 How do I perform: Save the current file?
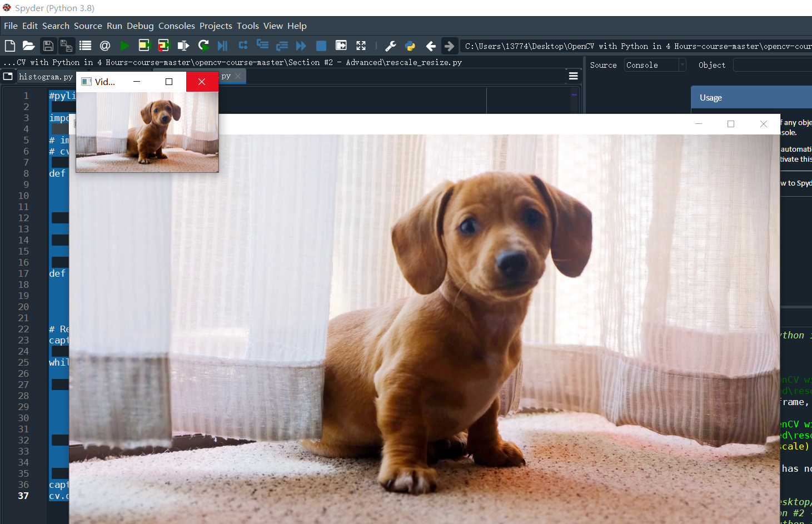pyautogui.click(x=48, y=46)
